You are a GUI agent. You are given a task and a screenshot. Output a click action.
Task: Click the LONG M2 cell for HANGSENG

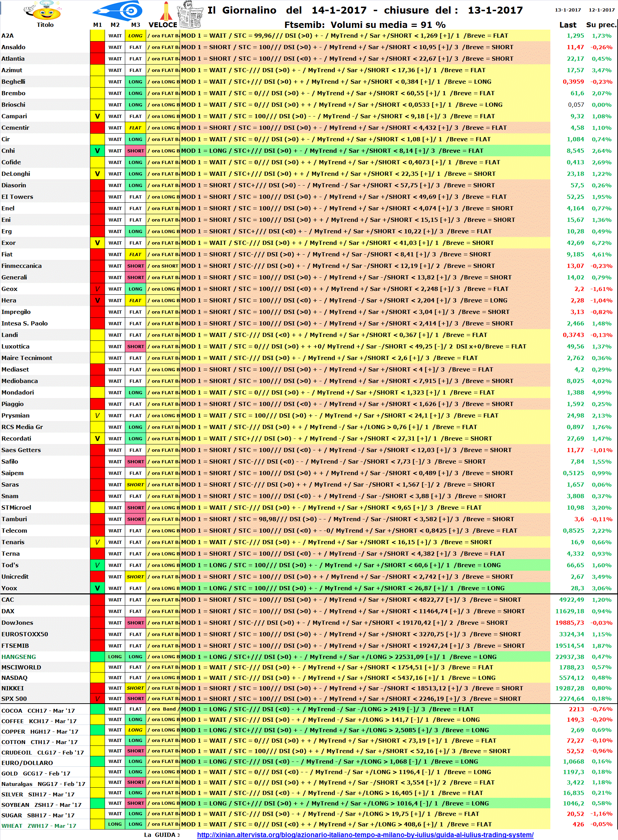tap(115, 657)
